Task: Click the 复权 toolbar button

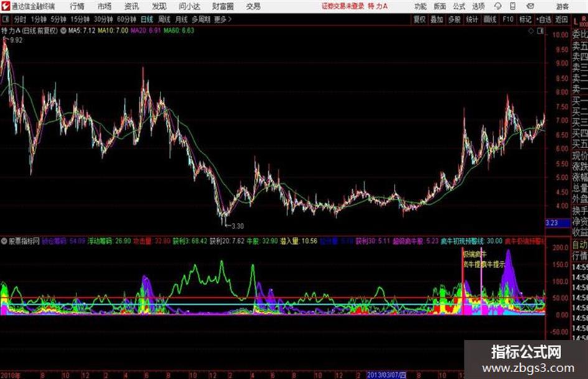Action: point(419,19)
